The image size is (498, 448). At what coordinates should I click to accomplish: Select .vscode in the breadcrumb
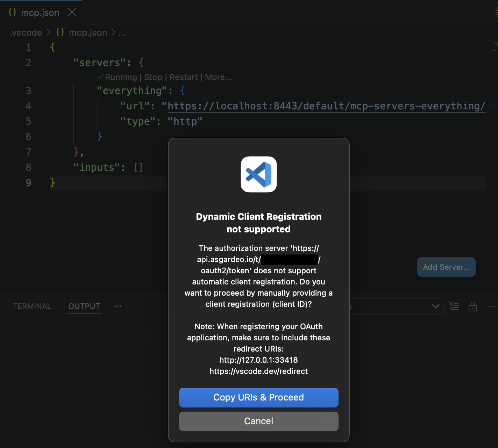point(26,32)
